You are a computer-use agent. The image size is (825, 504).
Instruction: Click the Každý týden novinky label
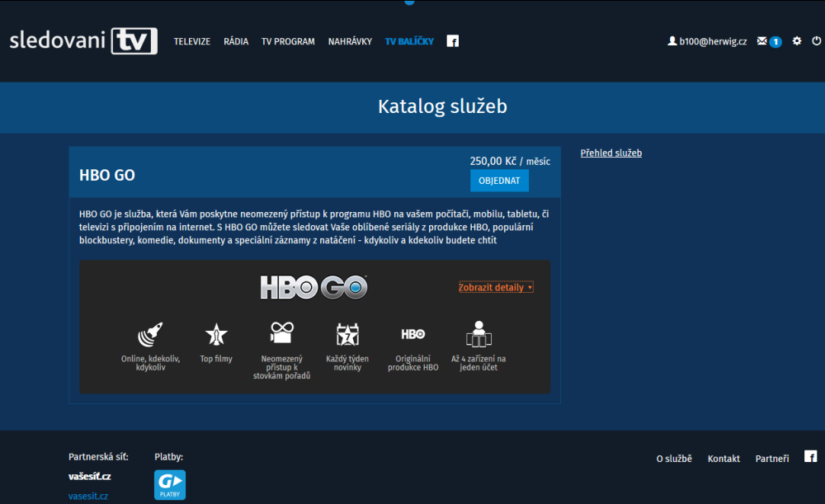pos(347,363)
